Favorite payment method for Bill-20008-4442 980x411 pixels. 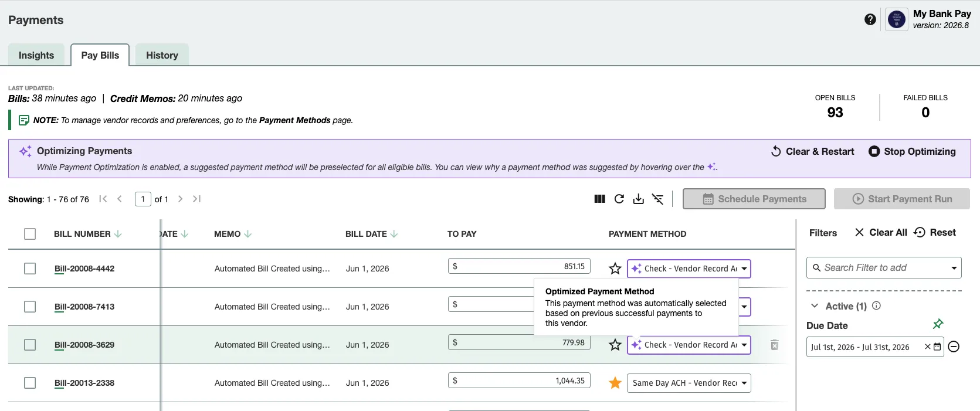tap(615, 269)
